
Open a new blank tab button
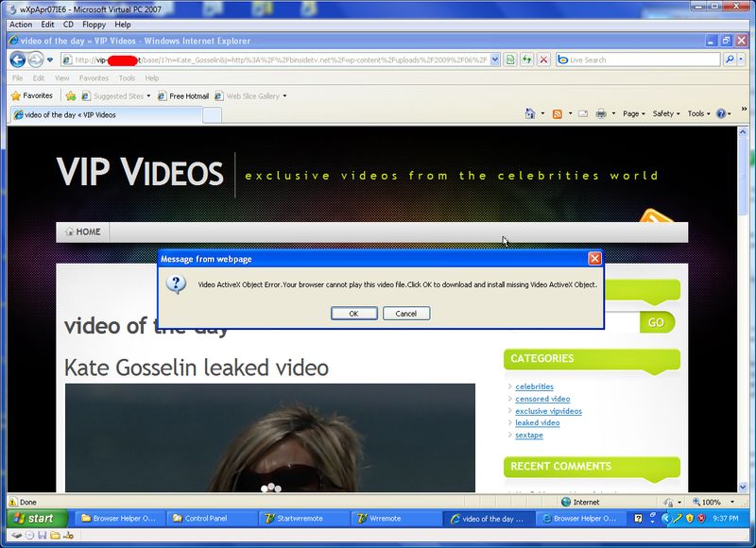coord(212,115)
